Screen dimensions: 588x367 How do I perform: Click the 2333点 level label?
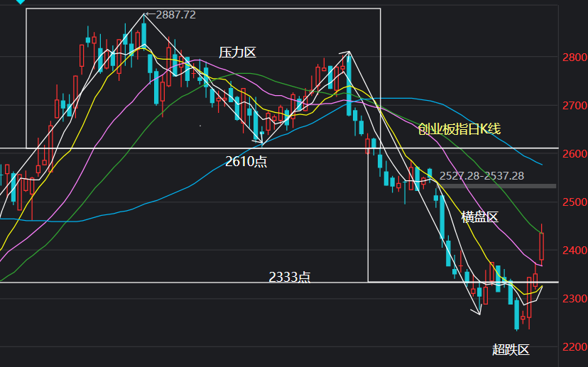pos(290,277)
